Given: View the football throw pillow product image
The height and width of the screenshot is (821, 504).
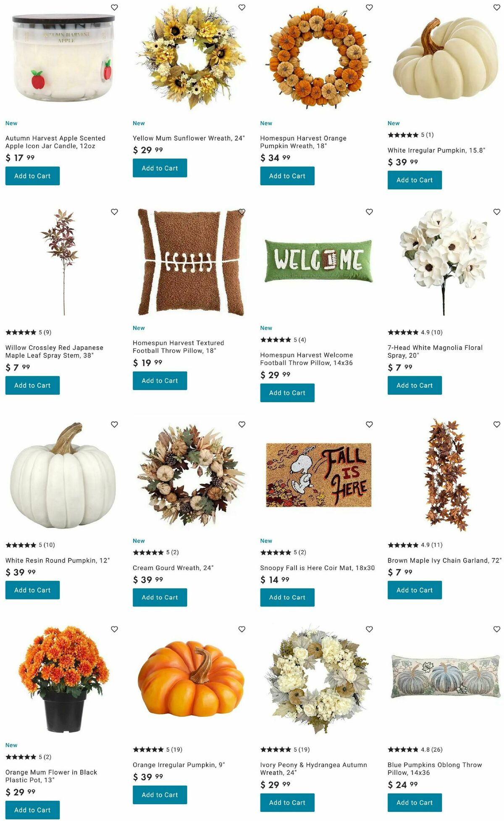Looking at the screenshot, I should (191, 262).
